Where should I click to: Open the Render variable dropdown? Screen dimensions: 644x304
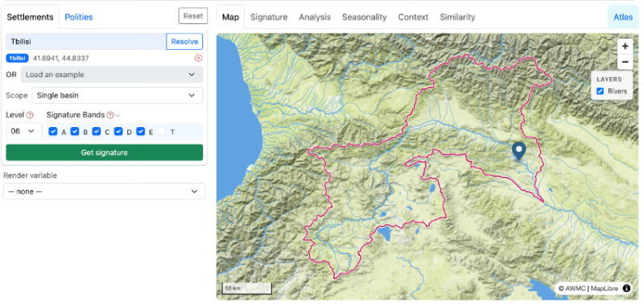tap(105, 191)
